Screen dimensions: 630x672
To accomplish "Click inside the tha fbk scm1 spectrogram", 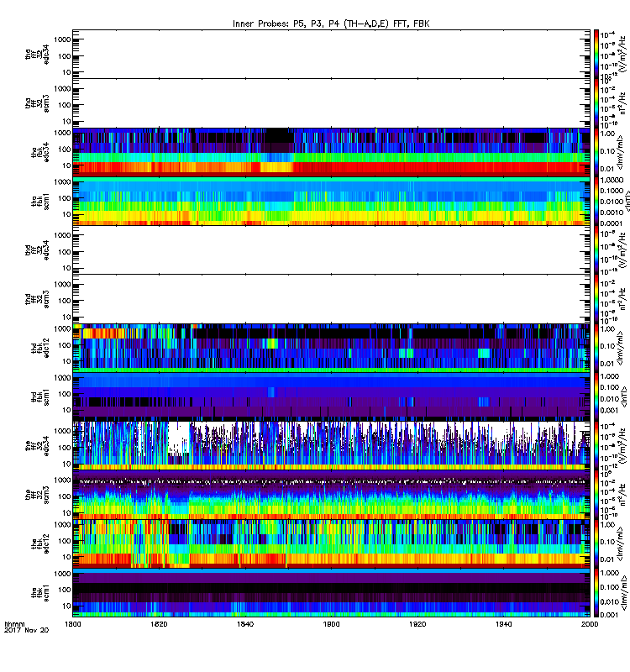I will [331, 201].
